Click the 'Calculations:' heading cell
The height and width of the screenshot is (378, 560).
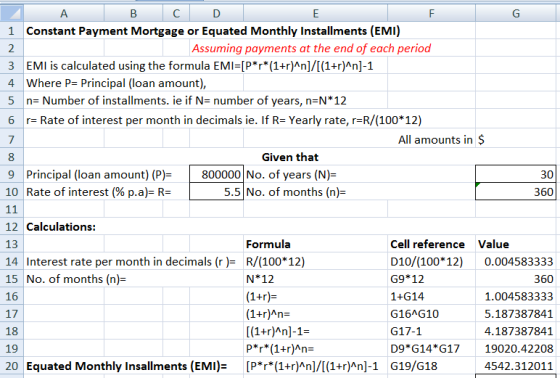point(61,227)
